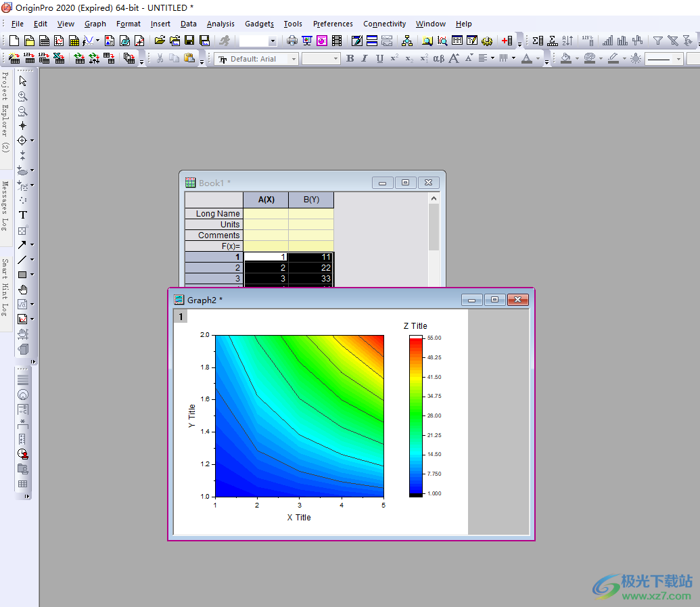This screenshot has width=700, height=607.
Task: Click the Add New Columns icon
Action: pyautogui.click(x=507, y=41)
